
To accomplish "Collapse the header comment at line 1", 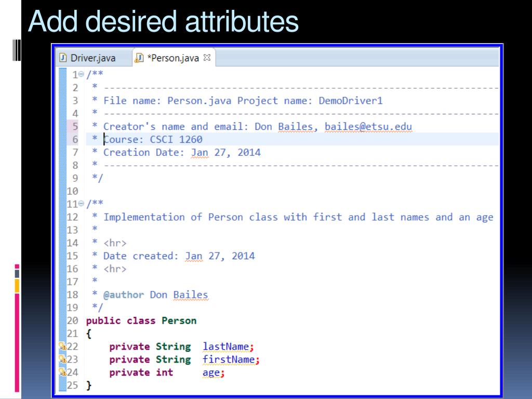I will (x=81, y=74).
